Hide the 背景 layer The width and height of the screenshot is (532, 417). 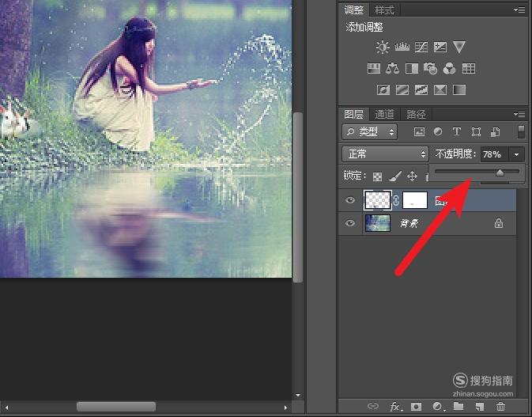coord(350,223)
